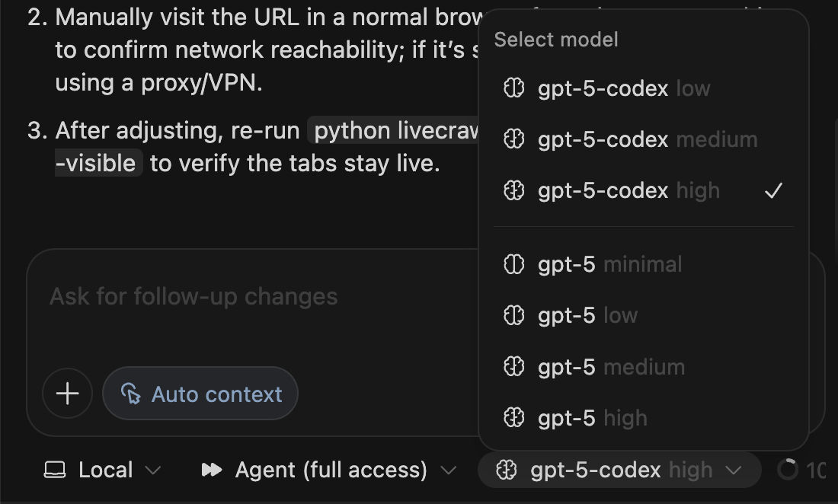Click the checkmark on gpt-5-codex high
838x504 pixels.
[773, 190]
